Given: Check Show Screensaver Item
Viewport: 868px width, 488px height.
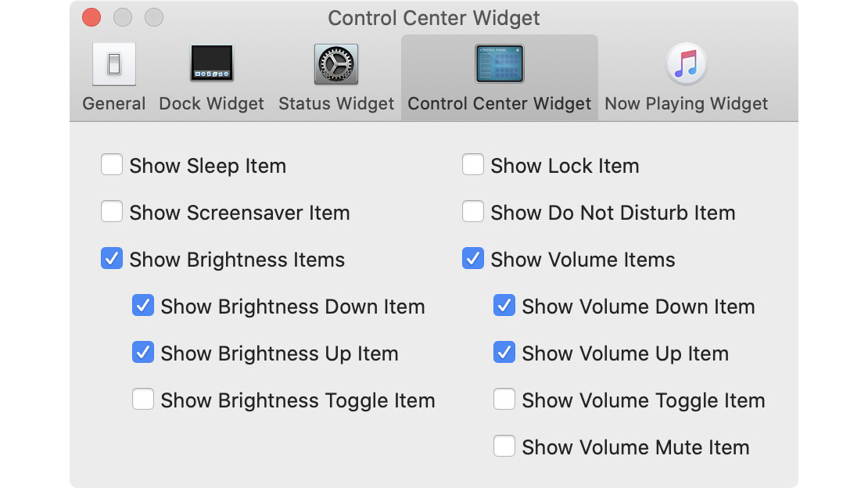Looking at the screenshot, I should (112, 212).
